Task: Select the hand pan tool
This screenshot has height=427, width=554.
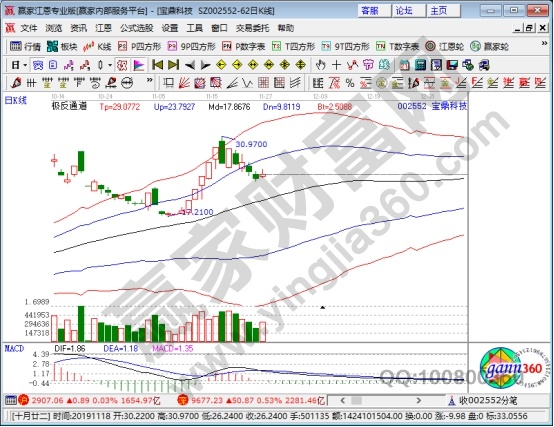Action: (320, 65)
